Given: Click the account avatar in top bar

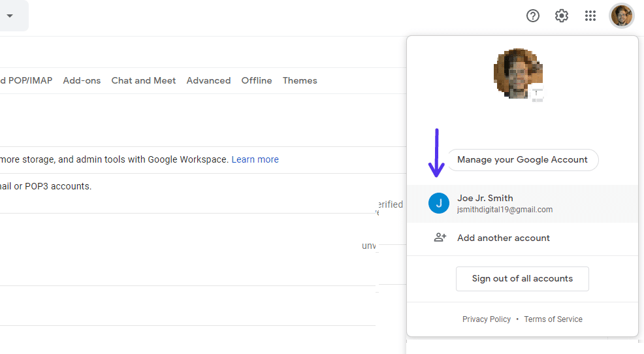Looking at the screenshot, I should (621, 16).
